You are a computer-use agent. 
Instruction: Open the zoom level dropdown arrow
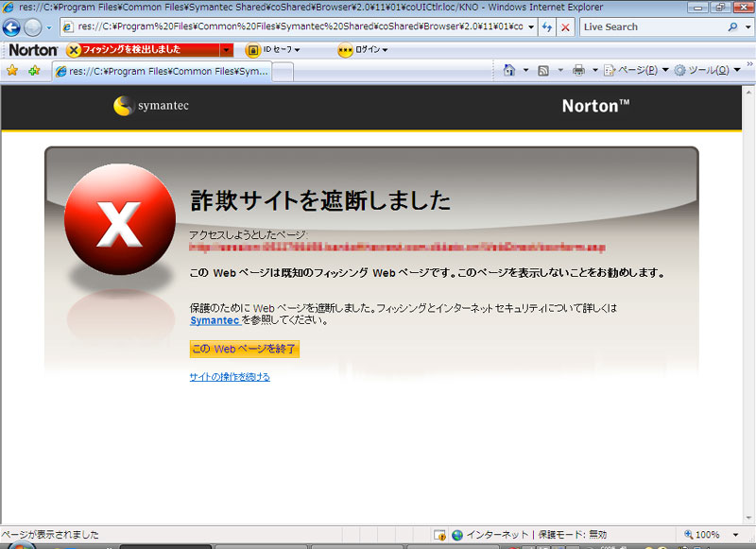(x=736, y=535)
